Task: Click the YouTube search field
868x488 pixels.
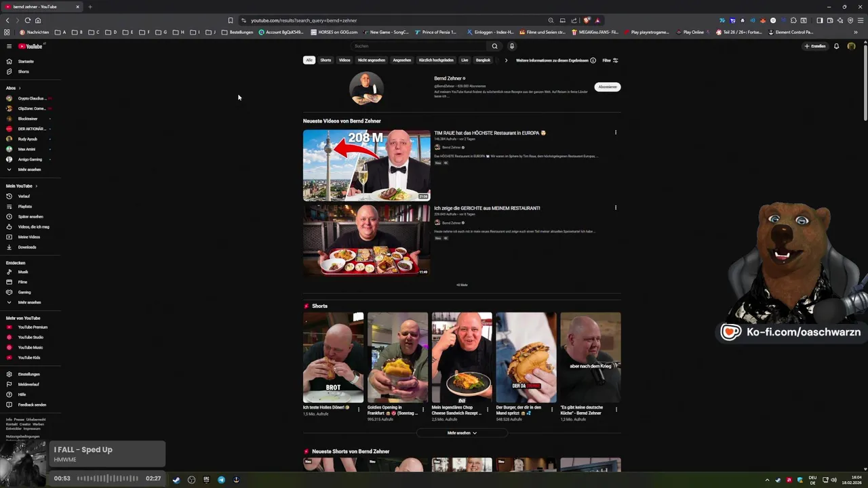Action: pos(419,46)
